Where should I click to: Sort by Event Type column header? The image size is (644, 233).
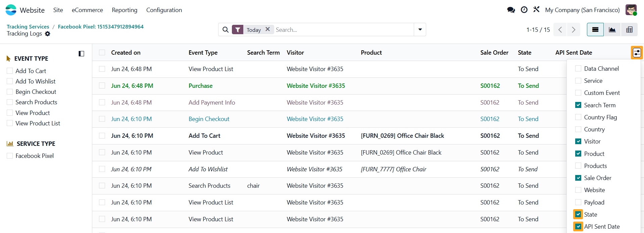point(203,53)
